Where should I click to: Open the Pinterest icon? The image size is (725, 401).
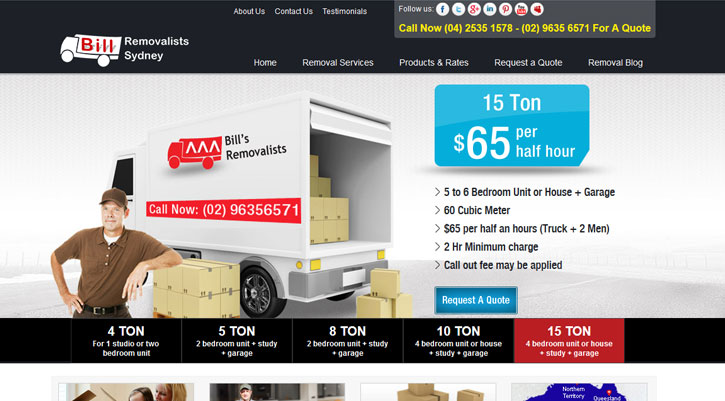tap(506, 9)
